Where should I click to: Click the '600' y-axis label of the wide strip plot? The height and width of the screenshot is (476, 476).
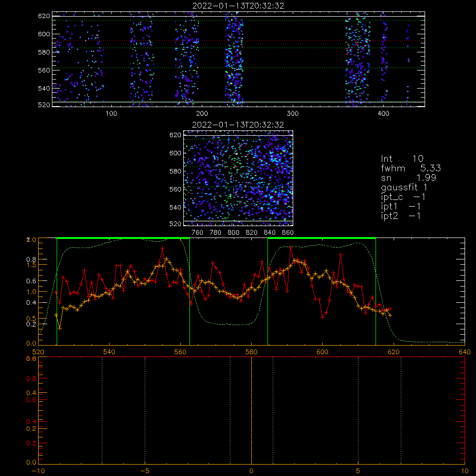click(44, 34)
